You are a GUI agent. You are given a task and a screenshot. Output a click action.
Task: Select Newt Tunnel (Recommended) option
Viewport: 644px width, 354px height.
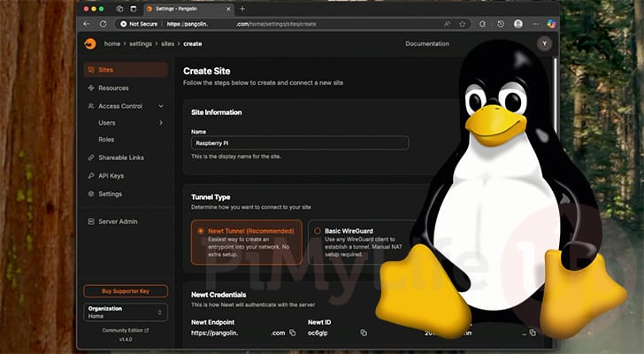tap(247, 242)
